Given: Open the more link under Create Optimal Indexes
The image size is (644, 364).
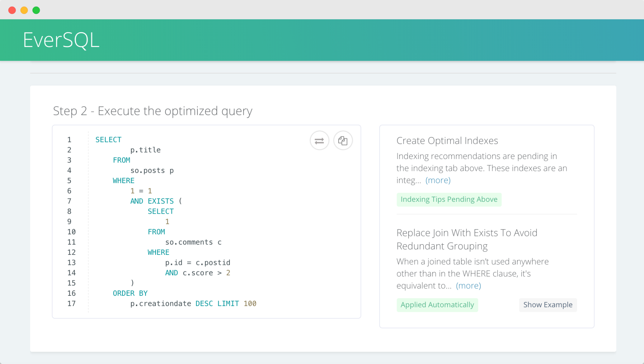Looking at the screenshot, I should click(x=438, y=180).
